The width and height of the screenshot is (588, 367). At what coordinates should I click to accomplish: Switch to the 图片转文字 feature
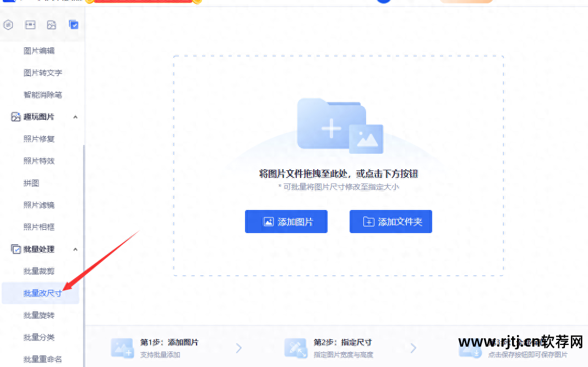click(x=42, y=72)
